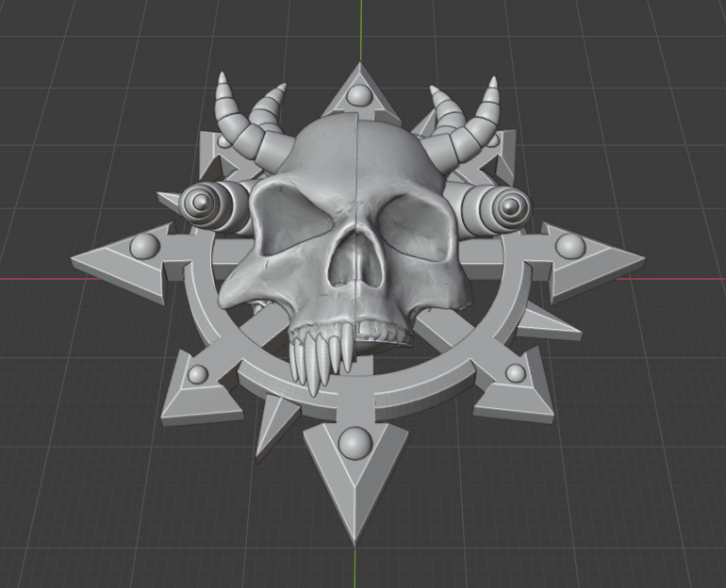
Task: Click the far-right arrow point of the star
Action: (593, 261)
